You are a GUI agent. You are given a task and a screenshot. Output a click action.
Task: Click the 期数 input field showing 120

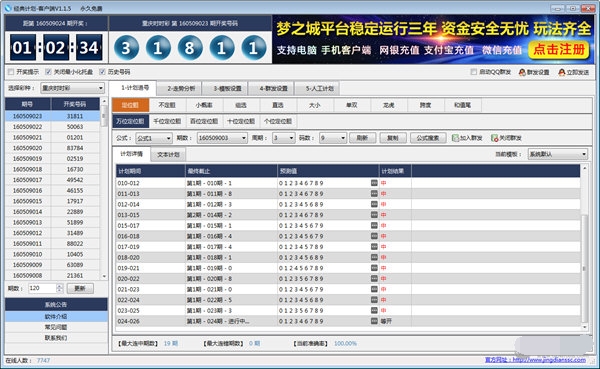(42, 288)
